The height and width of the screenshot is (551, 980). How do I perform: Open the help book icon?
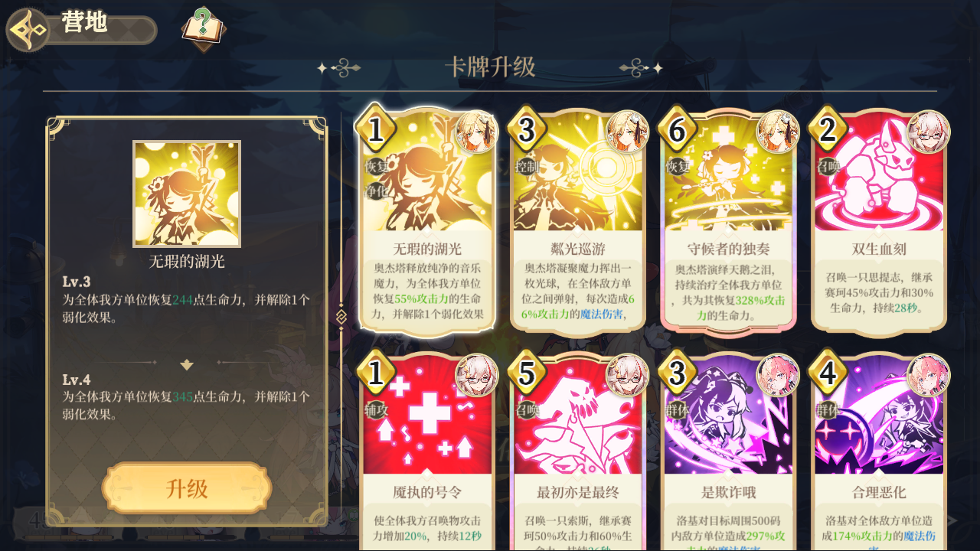pos(203,29)
